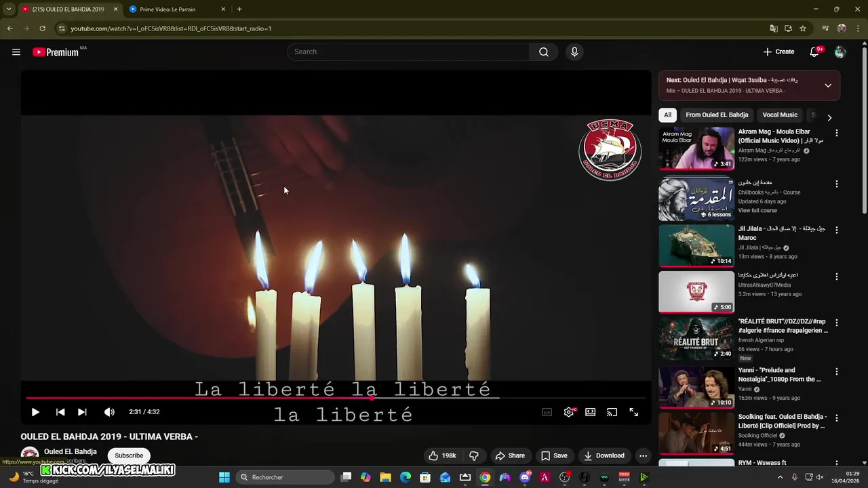
Task: Open options for UltrasAhlawy07Media video
Action: tap(837, 277)
